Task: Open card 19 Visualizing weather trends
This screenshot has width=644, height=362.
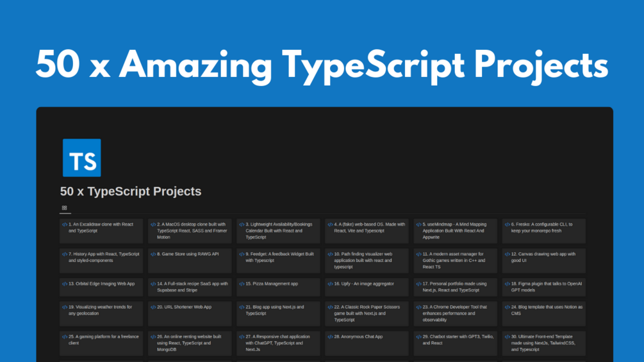Action: tap(101, 313)
